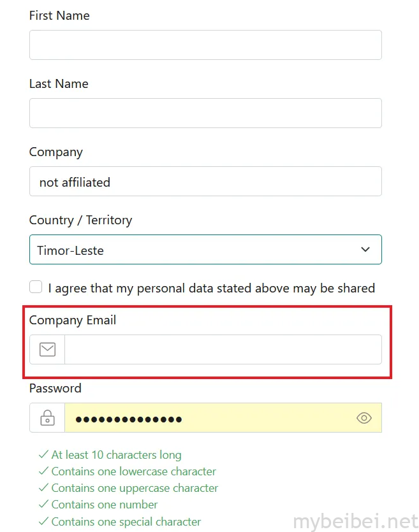419x532 pixels.
Task: Click the 'Country / Territory' label
Action: click(80, 220)
